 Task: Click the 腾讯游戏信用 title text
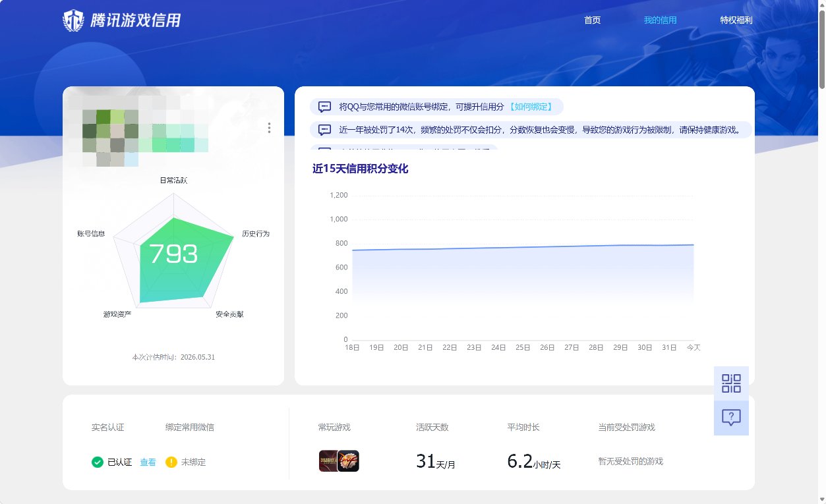click(135, 20)
